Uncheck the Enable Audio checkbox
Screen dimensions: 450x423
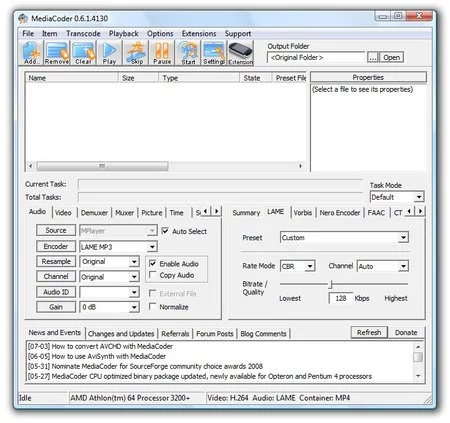[x=153, y=263]
